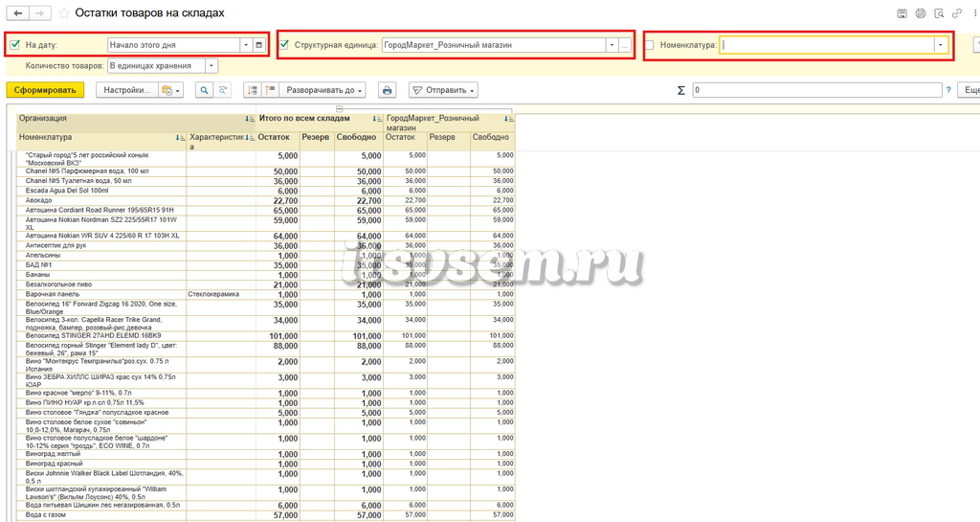Open selection form with ellipsis for Структурная единица
This screenshot has width=980, height=522.
(x=624, y=45)
